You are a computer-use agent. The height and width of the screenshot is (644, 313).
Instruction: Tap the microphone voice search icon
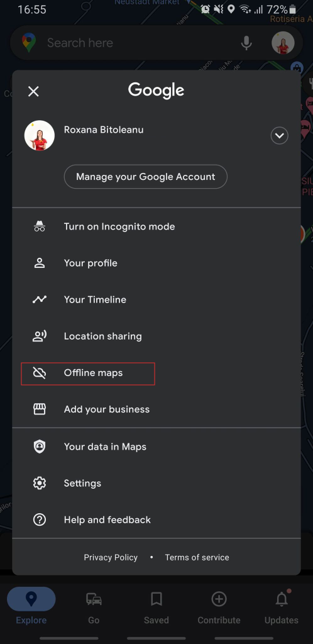(246, 43)
